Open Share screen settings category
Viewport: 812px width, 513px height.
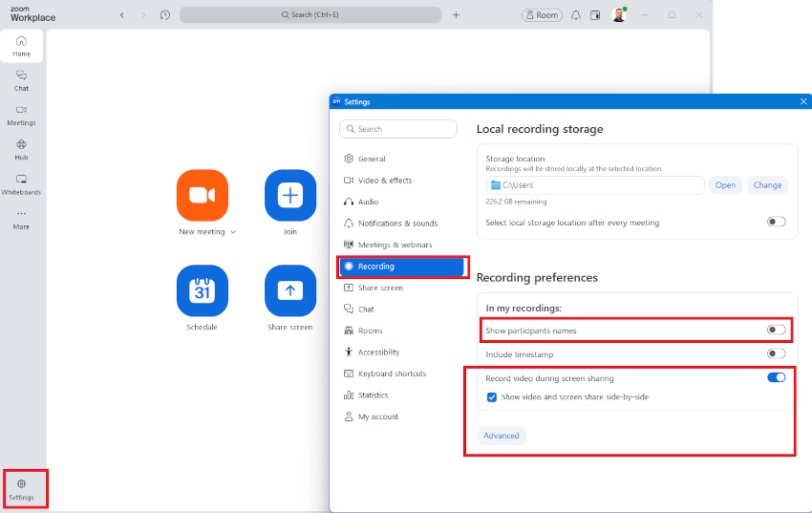click(401, 288)
